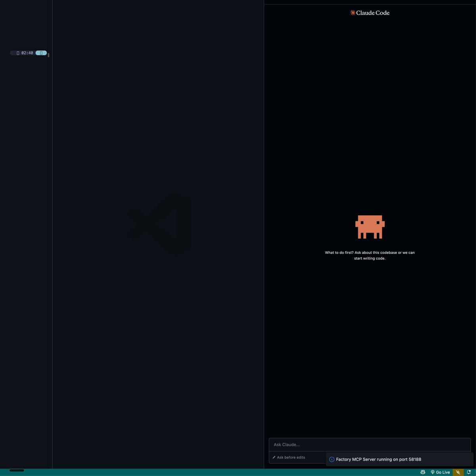Click the yellow disconnected plug status icon
Screen dimensions: 476x476
click(x=458, y=472)
